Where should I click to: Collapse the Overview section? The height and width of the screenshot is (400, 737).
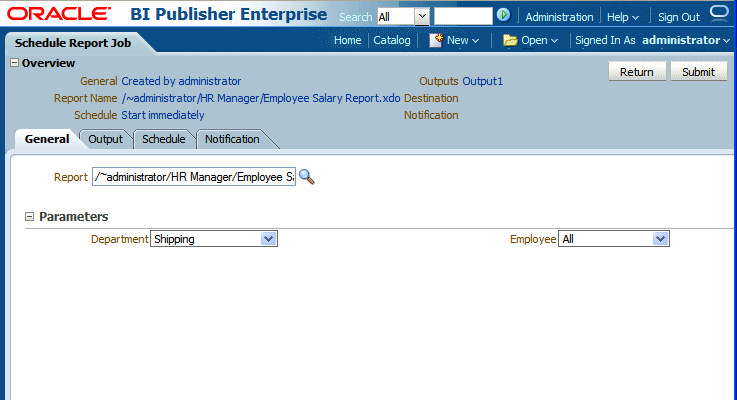[15, 63]
